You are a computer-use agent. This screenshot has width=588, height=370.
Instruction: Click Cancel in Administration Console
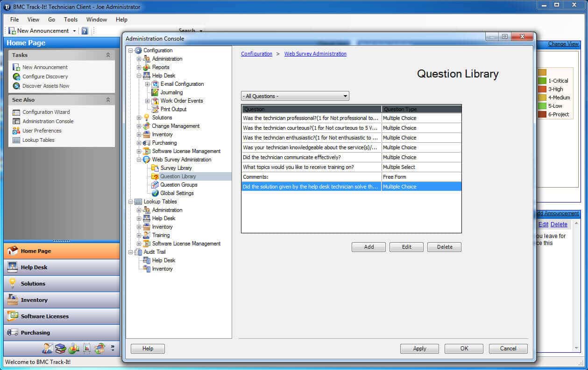[508, 349]
